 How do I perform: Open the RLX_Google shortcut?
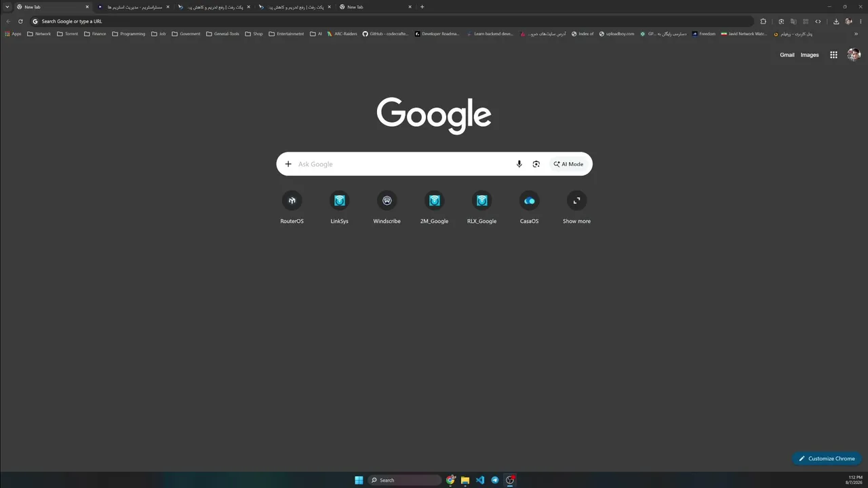481,207
